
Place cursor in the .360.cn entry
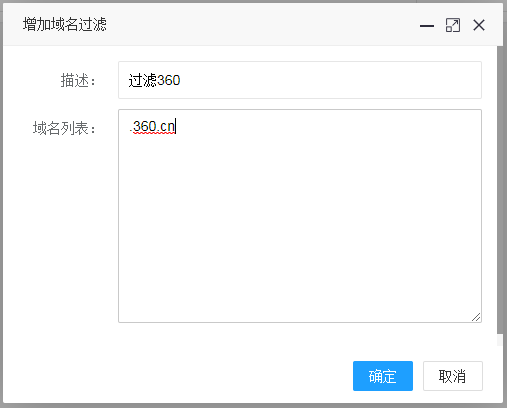152,127
